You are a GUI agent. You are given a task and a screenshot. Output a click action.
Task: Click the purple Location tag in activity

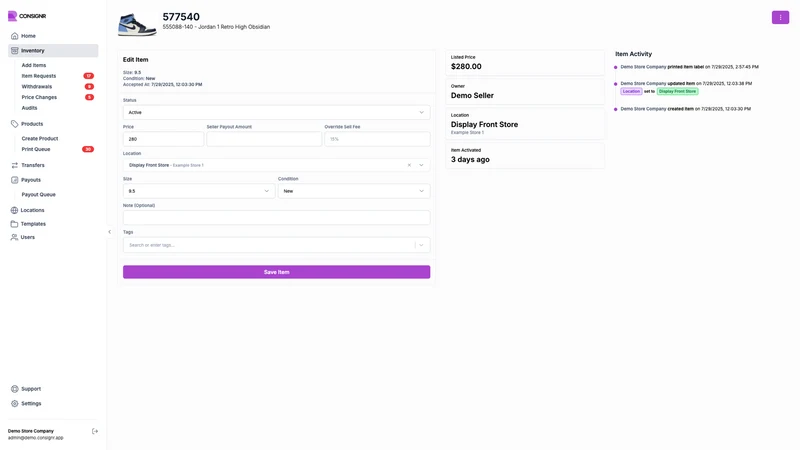631,91
